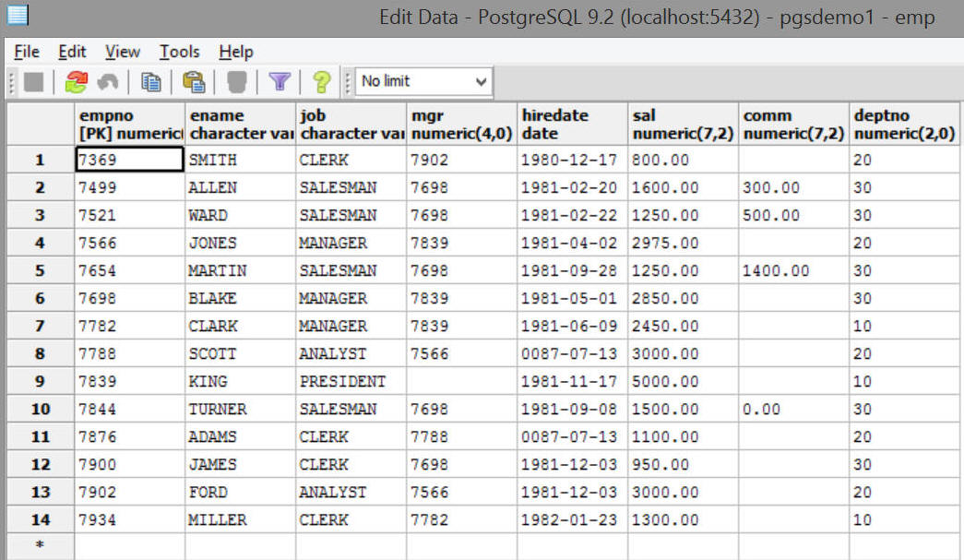964x560 pixels.
Task: Click the job cell containing PRESIDENT
Action: (351, 381)
